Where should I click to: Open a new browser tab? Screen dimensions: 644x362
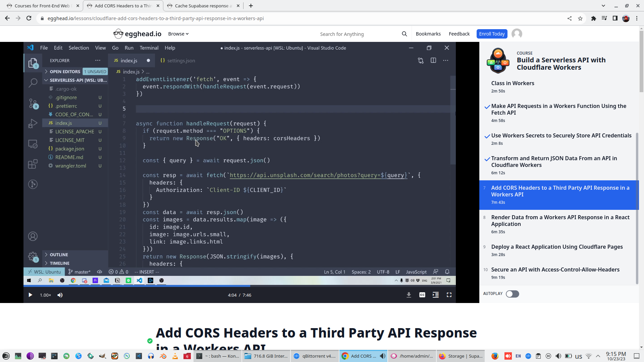tap(251, 6)
